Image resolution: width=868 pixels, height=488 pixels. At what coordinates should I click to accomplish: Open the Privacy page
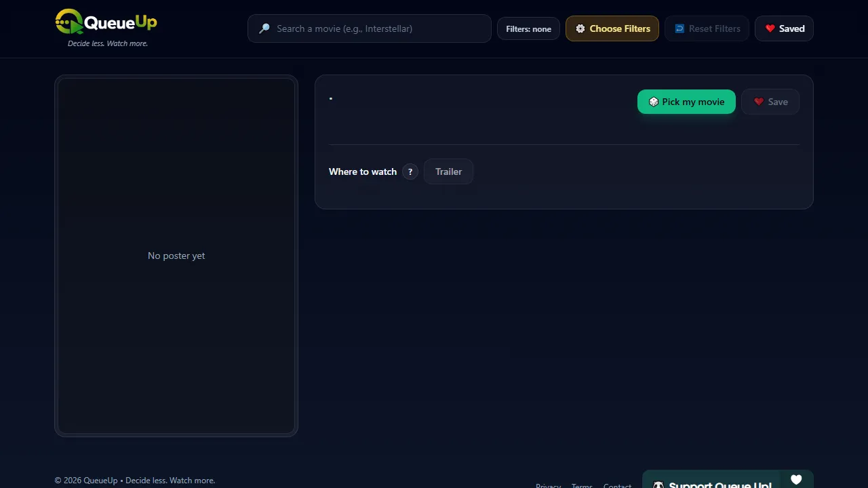click(x=549, y=485)
